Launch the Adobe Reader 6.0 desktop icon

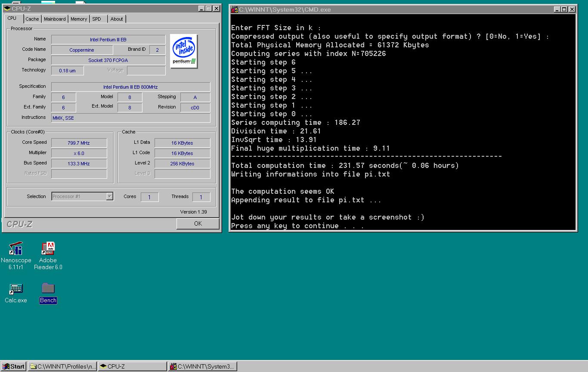click(48, 255)
